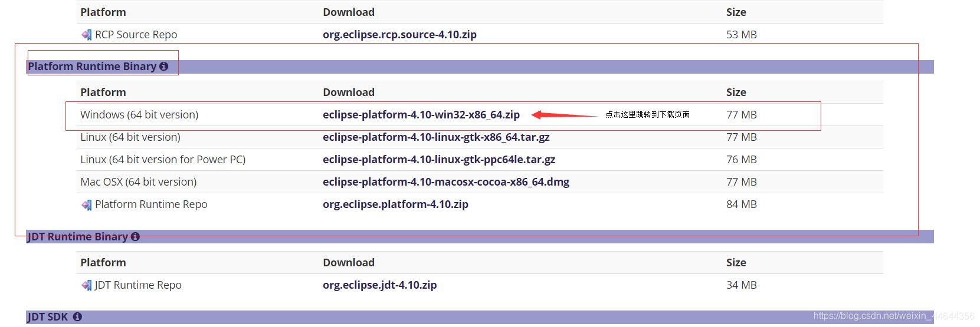Click the JDT Runtime Binary heading

pyautogui.click(x=78, y=237)
